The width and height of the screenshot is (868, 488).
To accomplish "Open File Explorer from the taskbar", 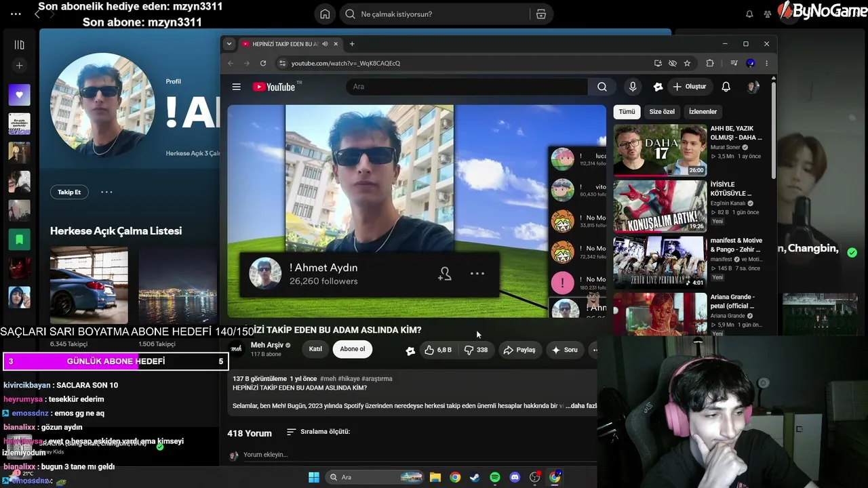I will (435, 477).
